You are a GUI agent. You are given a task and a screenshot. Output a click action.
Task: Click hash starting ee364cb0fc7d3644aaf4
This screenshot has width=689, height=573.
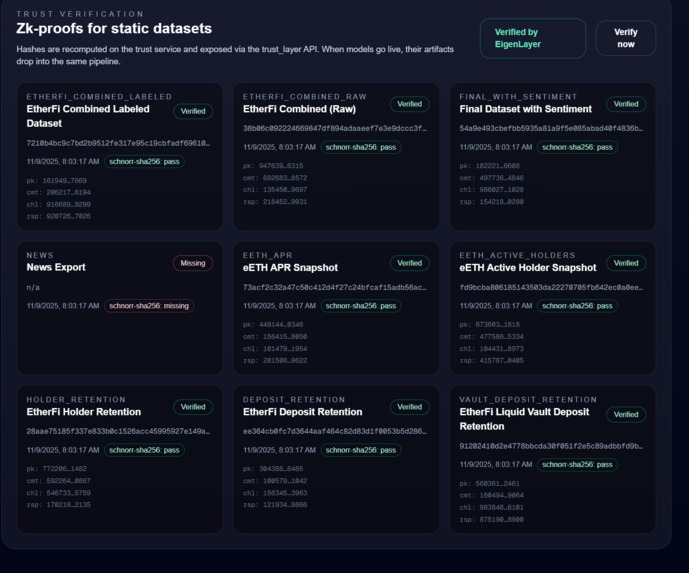tap(335, 432)
